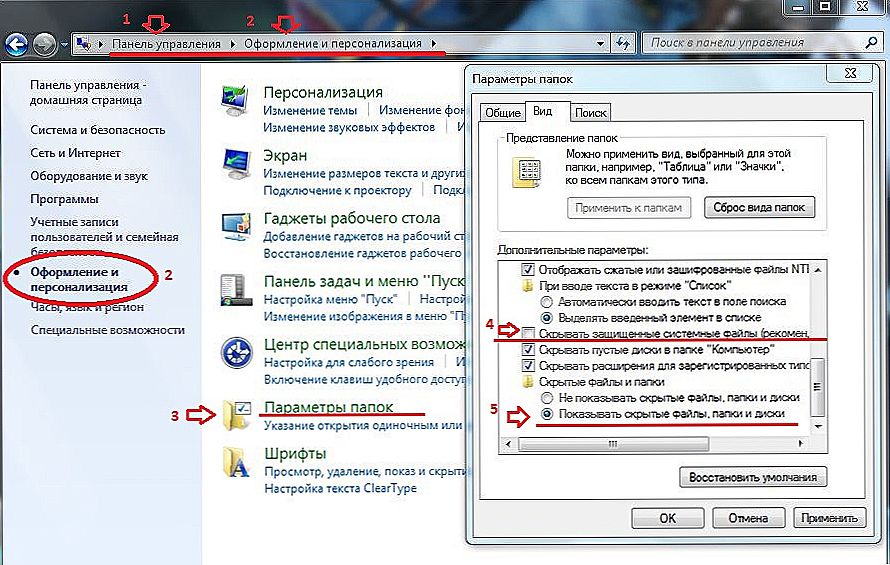Click the search magnifier icon
The image size is (890, 565).
tap(871, 43)
